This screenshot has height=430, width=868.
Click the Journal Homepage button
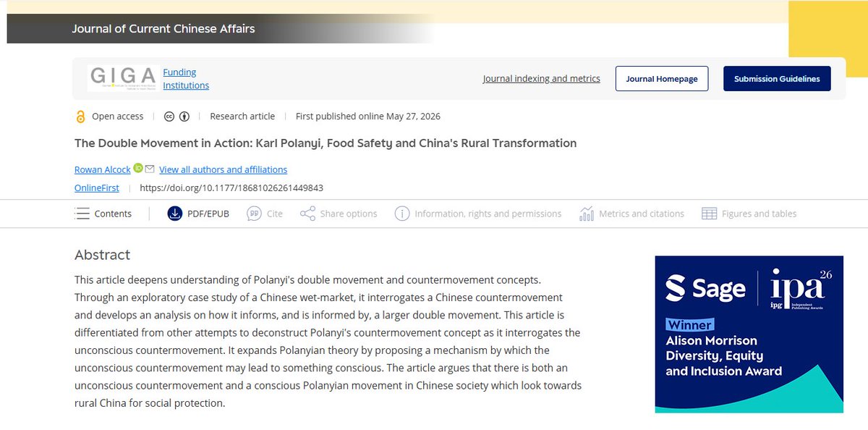point(662,79)
